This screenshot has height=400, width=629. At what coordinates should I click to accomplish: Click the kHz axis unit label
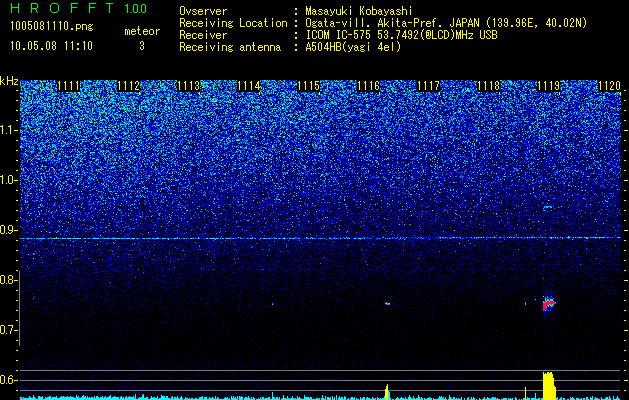pyautogui.click(x=9, y=81)
